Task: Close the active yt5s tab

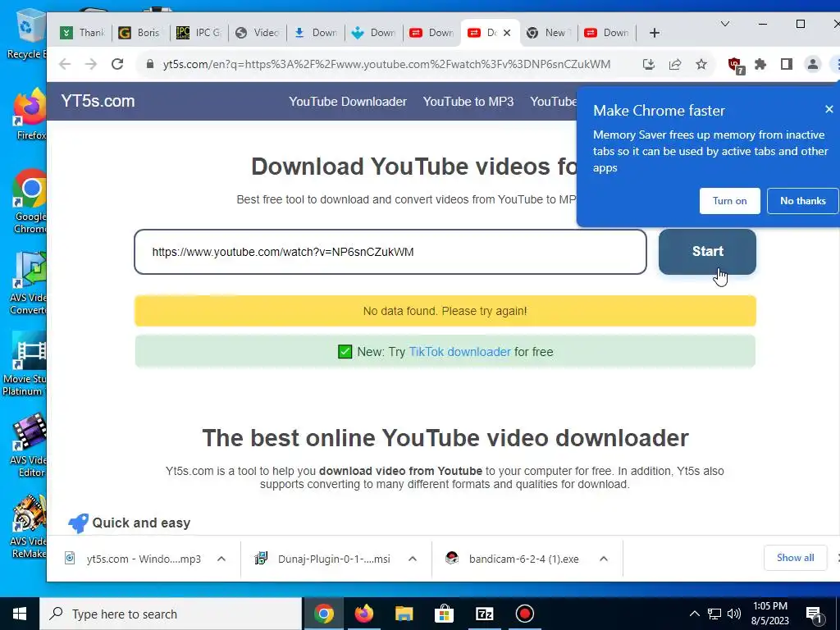Action: point(507,33)
